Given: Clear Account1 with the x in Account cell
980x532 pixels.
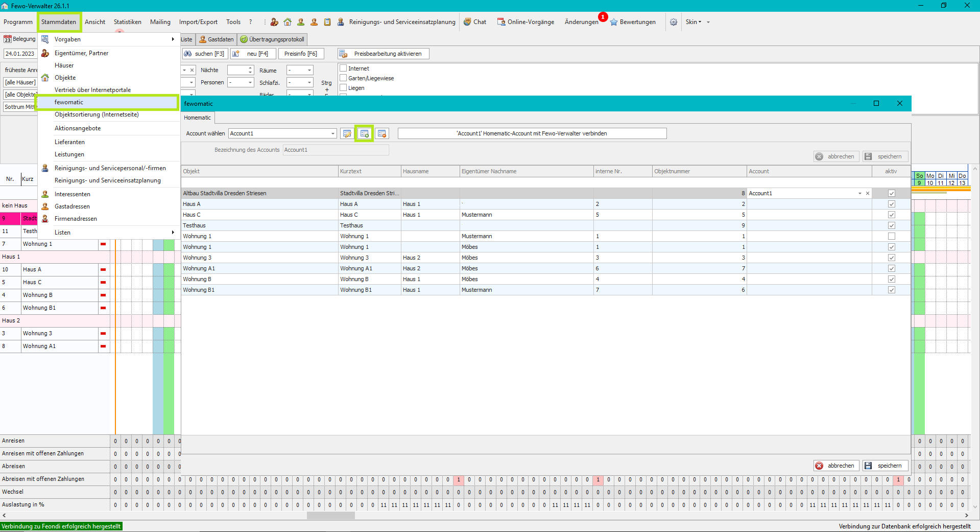Looking at the screenshot, I should coord(867,193).
